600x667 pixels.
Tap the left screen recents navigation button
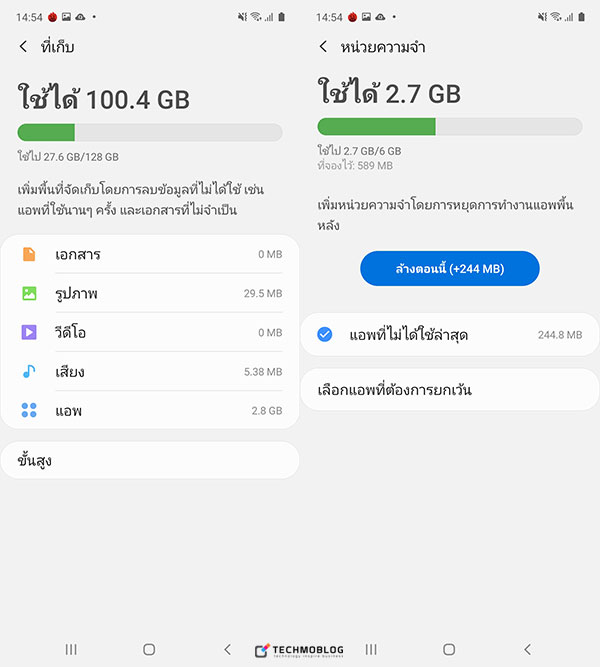tap(71, 650)
